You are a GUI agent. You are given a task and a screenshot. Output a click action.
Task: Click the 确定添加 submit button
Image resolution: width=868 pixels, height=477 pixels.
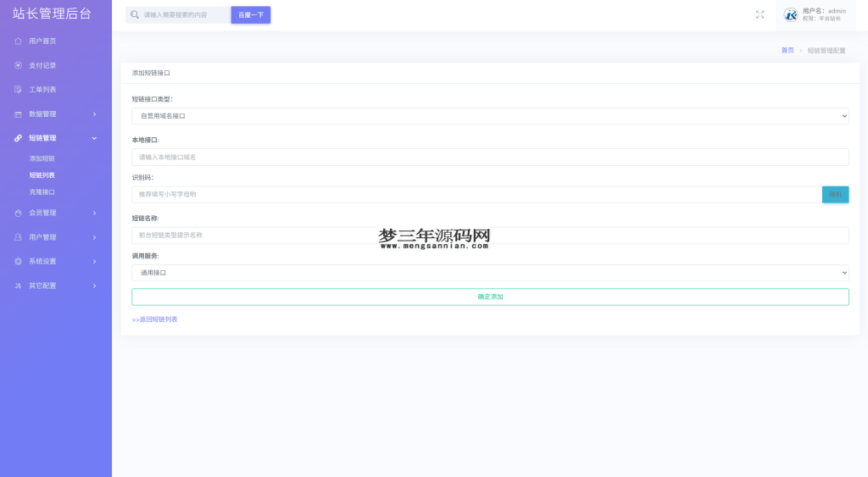pos(490,297)
